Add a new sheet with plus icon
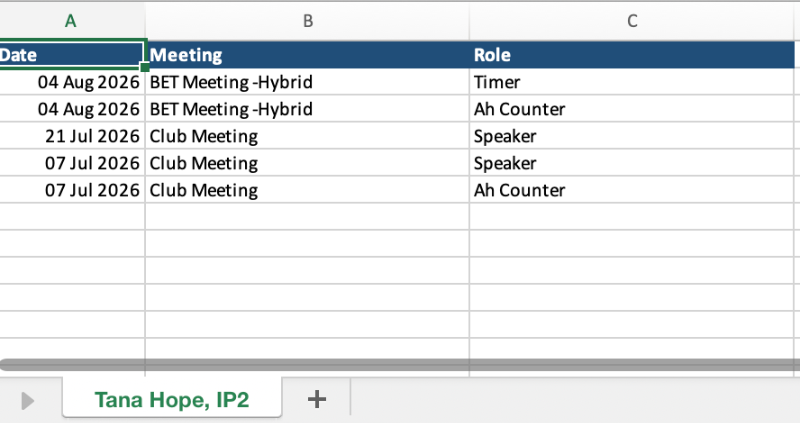Screen dimensions: 800x423 [x=317, y=399]
